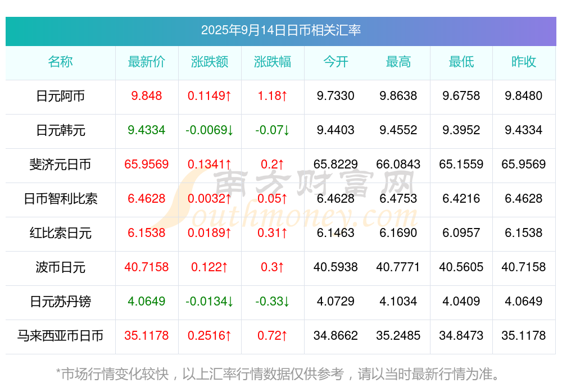Viewport: 562px width, 392px height.
Task: Select the low value 6.4216
Action: 461,198
